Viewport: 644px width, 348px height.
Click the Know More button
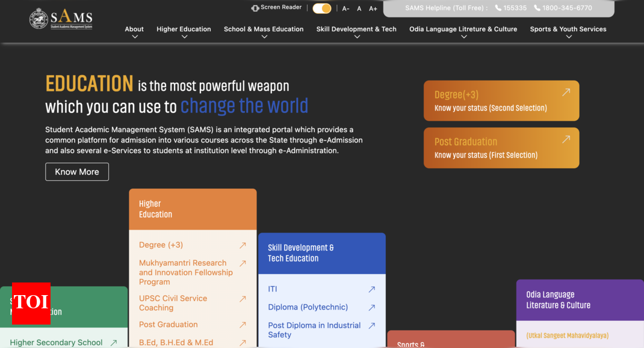click(77, 172)
